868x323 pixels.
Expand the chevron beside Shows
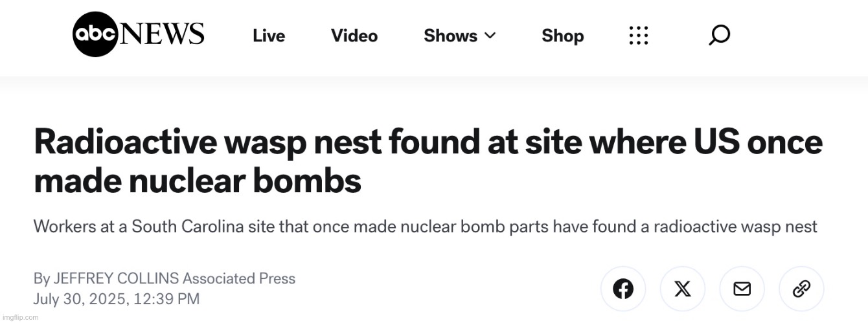point(490,36)
